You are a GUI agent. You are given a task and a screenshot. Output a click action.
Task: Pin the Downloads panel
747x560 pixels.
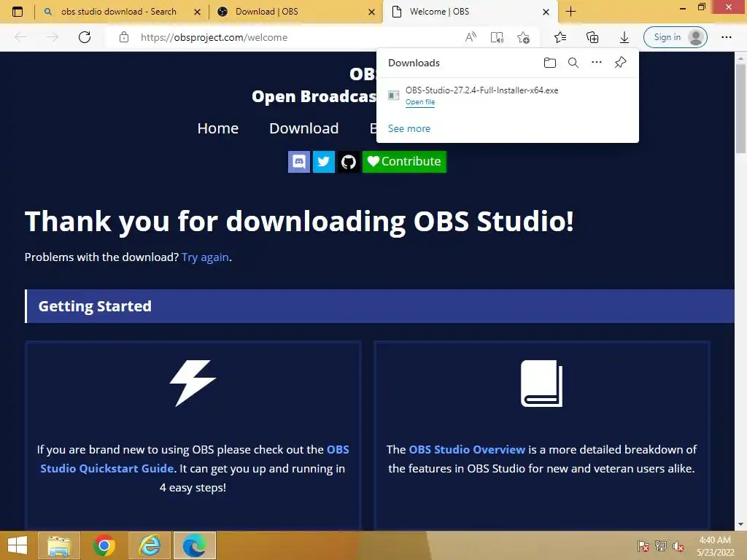tap(620, 63)
